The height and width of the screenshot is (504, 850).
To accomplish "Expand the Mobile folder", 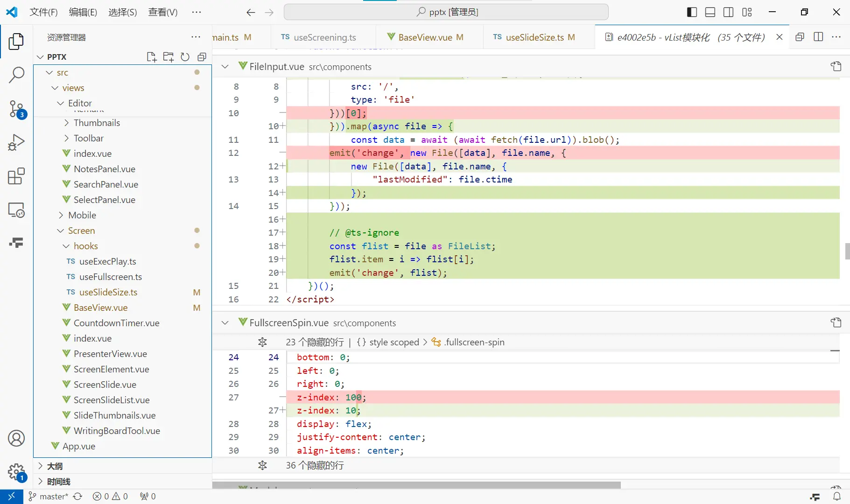I will coord(61,215).
